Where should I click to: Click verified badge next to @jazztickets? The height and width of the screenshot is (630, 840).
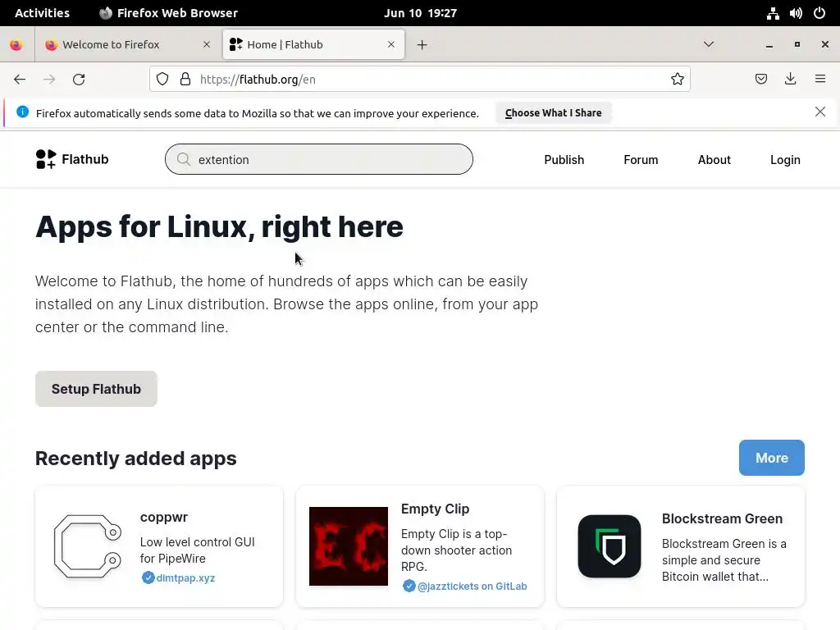tap(409, 586)
